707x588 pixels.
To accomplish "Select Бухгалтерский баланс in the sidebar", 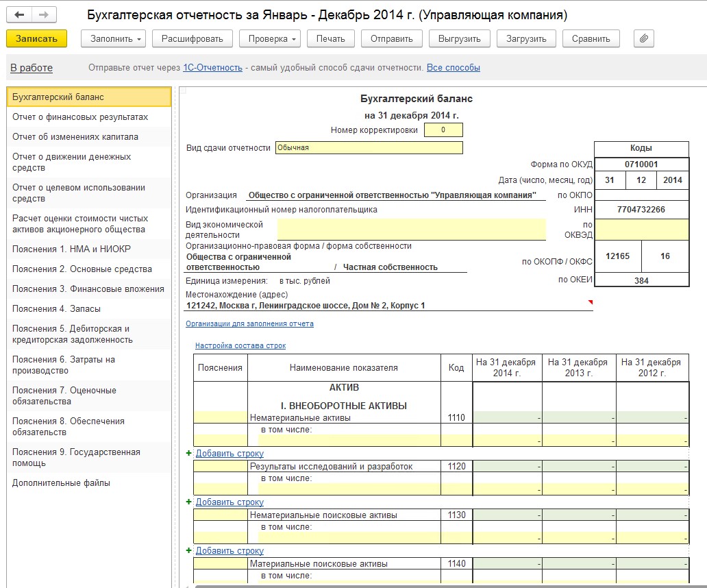I will [89, 97].
